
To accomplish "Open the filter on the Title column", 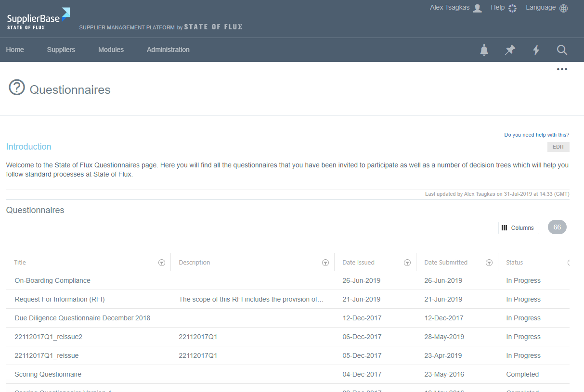I will pos(162,262).
